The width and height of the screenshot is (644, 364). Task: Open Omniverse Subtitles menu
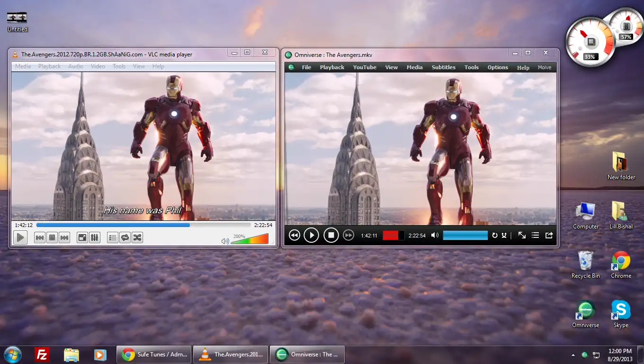click(444, 67)
